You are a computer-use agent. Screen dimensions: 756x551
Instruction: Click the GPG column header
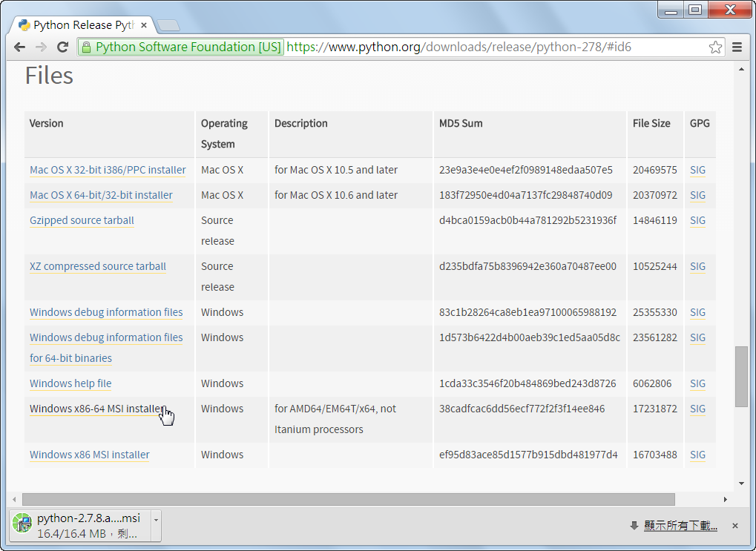(700, 123)
